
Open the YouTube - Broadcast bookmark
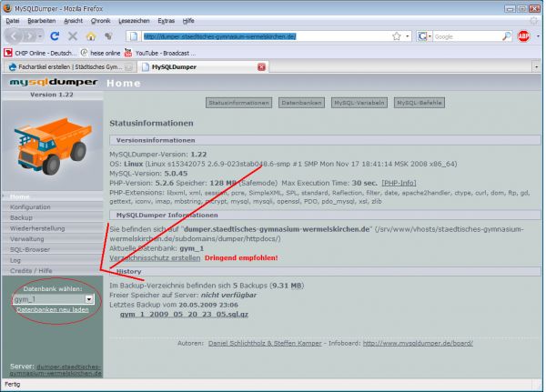click(160, 53)
